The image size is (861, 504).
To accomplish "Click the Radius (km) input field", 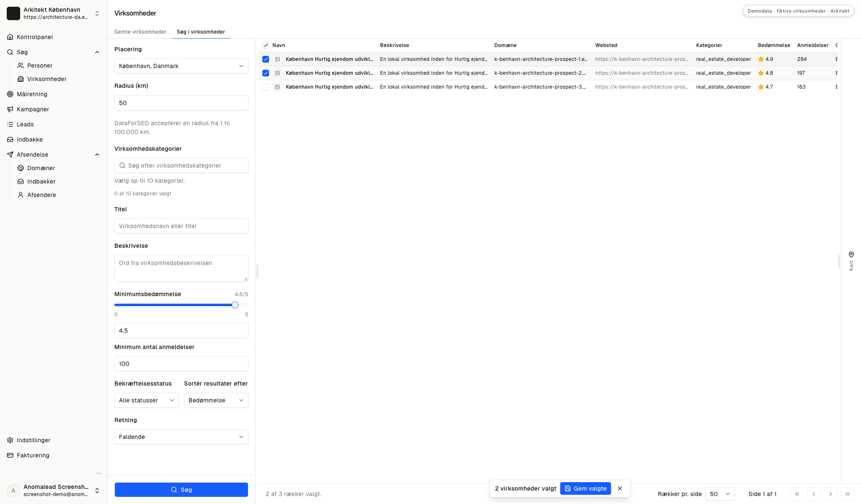I will [x=181, y=103].
